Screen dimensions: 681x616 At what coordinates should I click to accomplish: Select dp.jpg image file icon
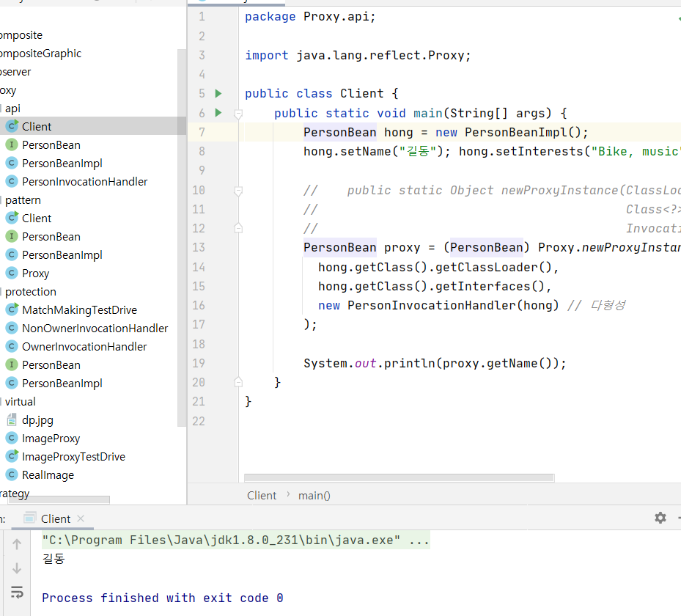point(12,419)
